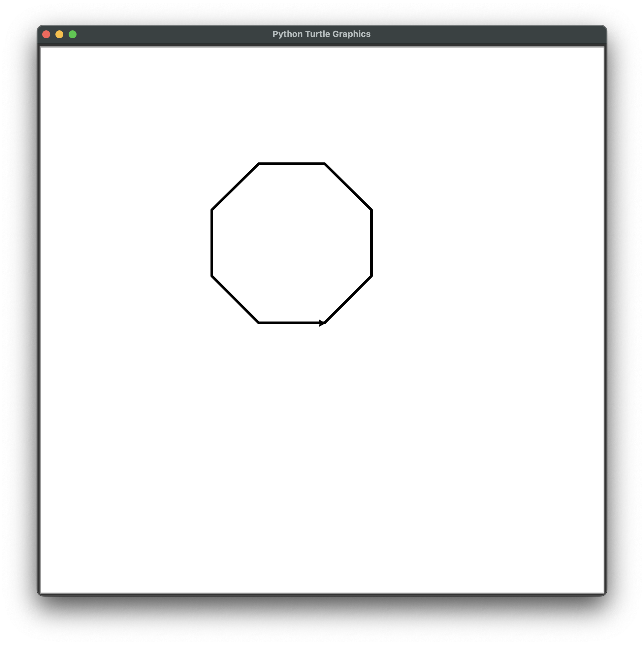Minimize the turtle window with yellow button
The width and height of the screenshot is (644, 645).
point(59,34)
